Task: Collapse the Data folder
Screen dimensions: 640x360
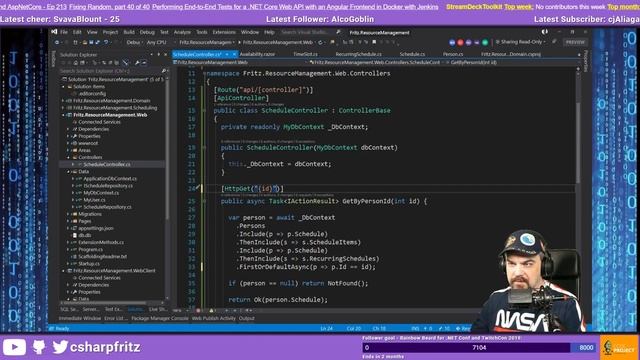Action: 68,171
